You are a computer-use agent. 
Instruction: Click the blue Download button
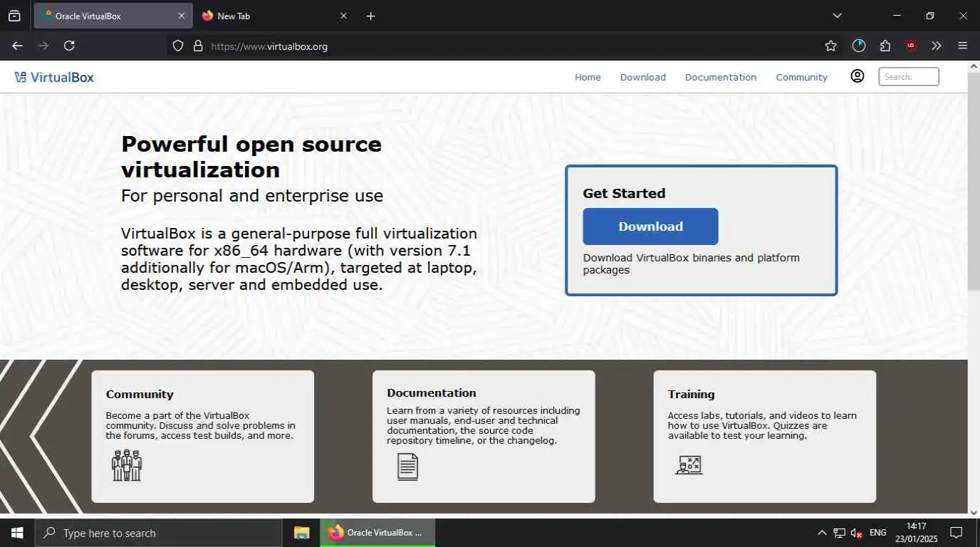coord(650,226)
